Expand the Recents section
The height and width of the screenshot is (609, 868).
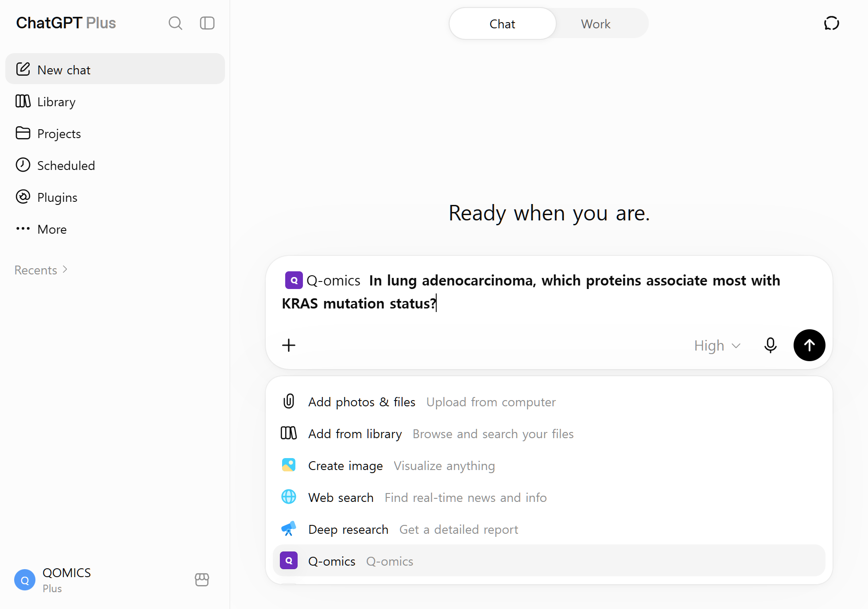(41, 270)
